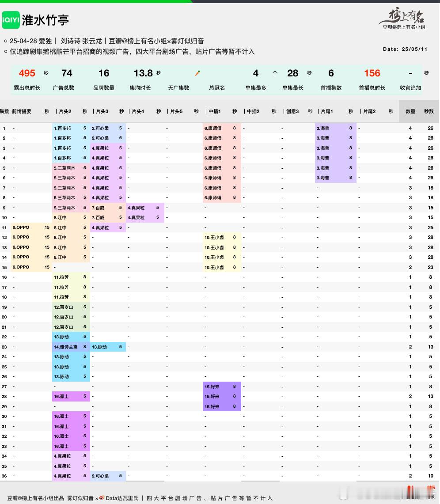This screenshot has height=504, width=440.
Task: Click the 片头5 column header
Action: [176, 111]
